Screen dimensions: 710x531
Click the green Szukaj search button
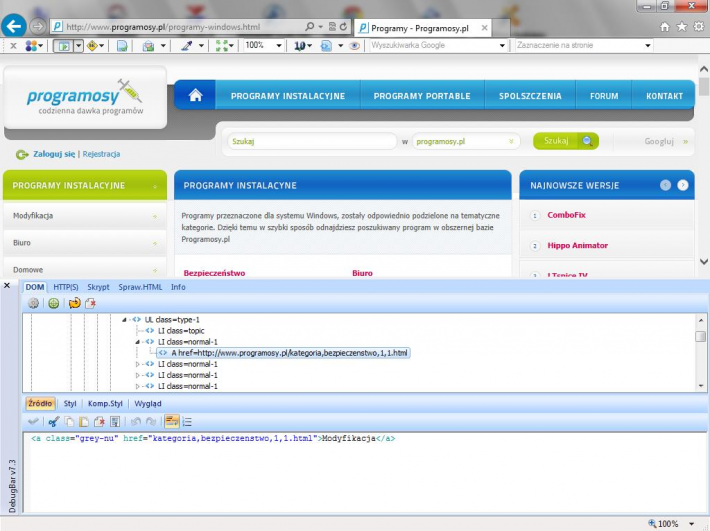pos(566,141)
